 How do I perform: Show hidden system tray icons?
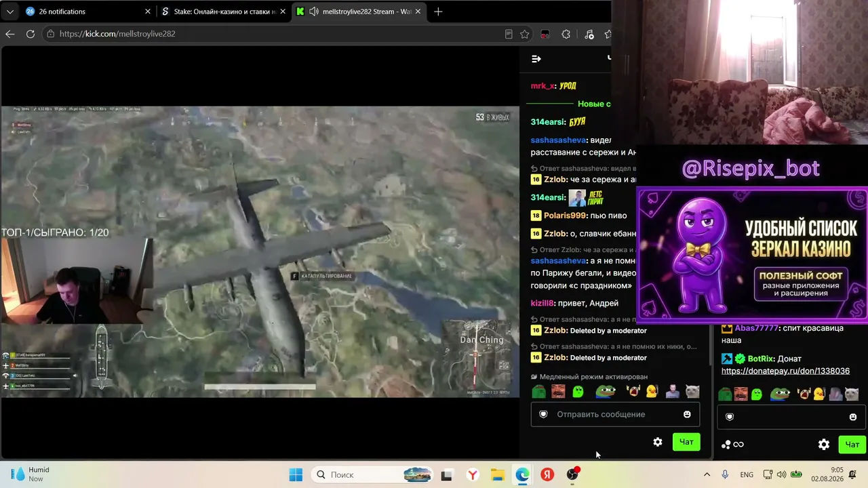707,475
